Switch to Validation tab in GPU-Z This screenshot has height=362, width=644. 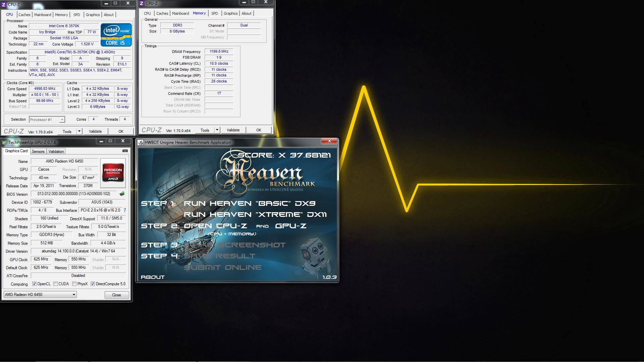click(56, 152)
